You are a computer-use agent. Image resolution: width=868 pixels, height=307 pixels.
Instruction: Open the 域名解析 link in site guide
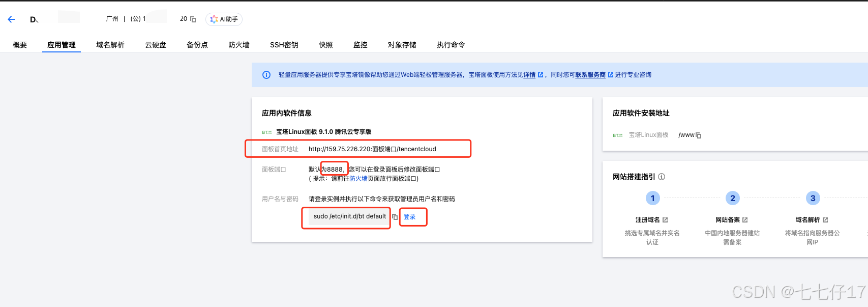(812, 220)
